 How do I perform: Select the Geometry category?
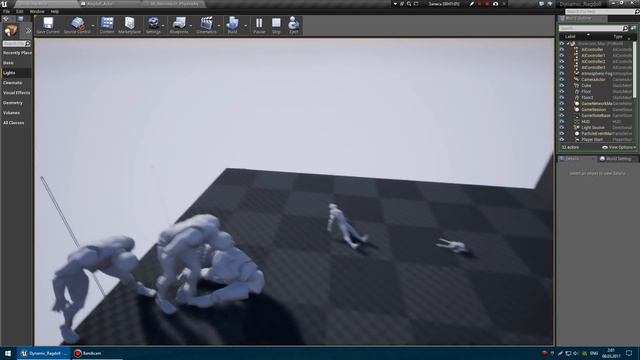point(16,103)
